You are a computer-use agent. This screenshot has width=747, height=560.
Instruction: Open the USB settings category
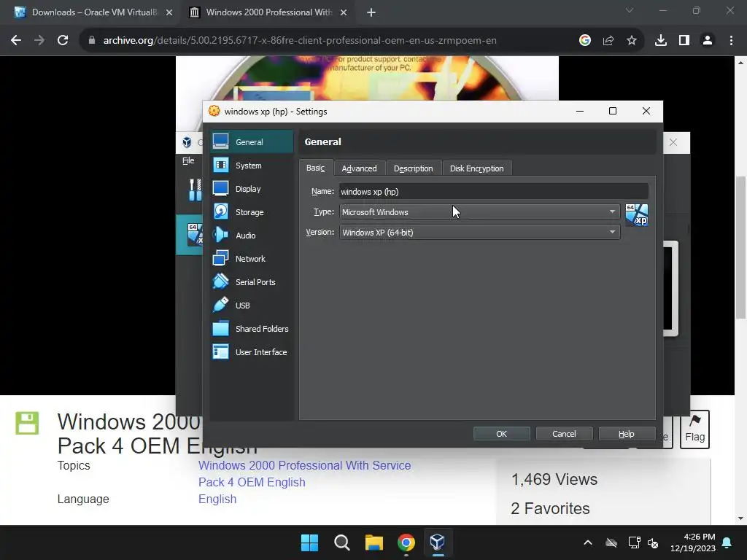pos(252,306)
